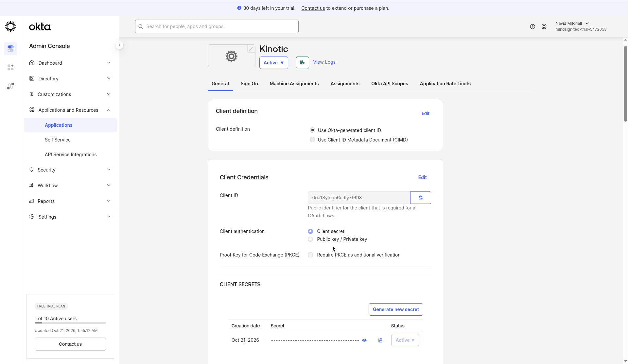Click the Dashboard home icon

(x=32, y=63)
